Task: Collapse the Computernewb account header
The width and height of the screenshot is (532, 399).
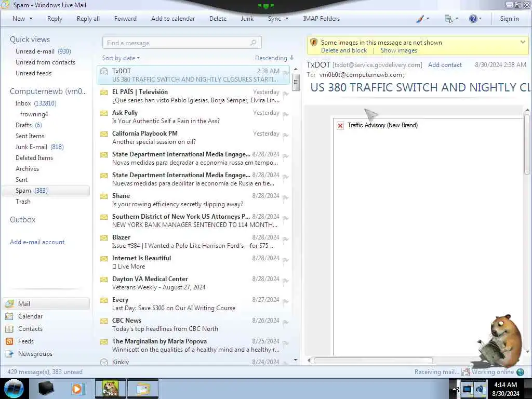Action: point(48,91)
